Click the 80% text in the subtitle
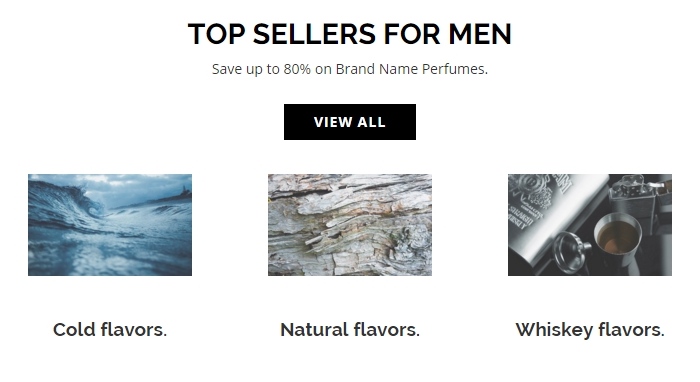Screen dimensions: 700x382 297,69
